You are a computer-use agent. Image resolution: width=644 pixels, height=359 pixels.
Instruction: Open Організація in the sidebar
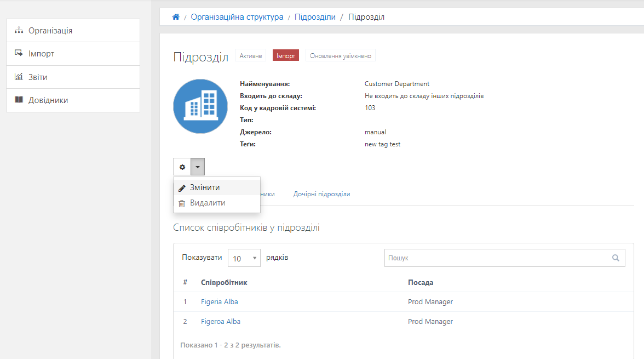tap(73, 31)
